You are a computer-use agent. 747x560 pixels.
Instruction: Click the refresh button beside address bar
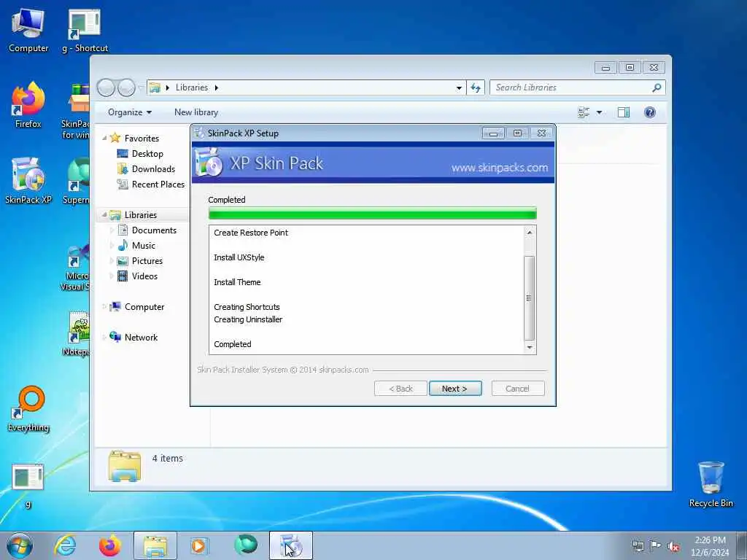click(476, 87)
